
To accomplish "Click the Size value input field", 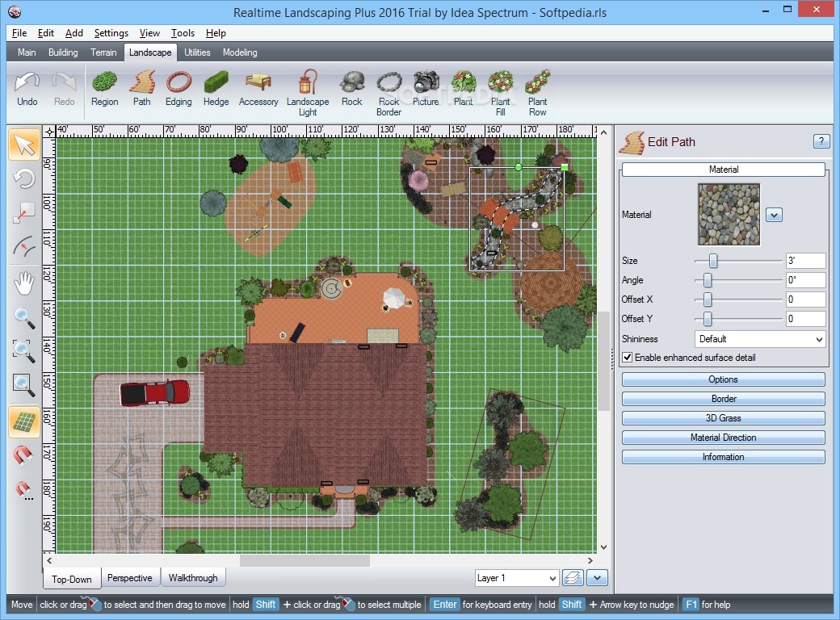I will point(806,261).
